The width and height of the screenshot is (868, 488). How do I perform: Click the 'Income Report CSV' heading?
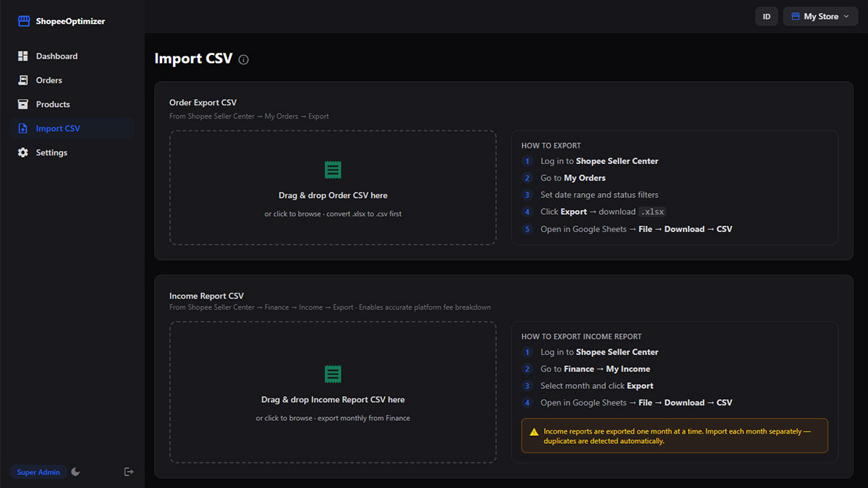tap(206, 296)
